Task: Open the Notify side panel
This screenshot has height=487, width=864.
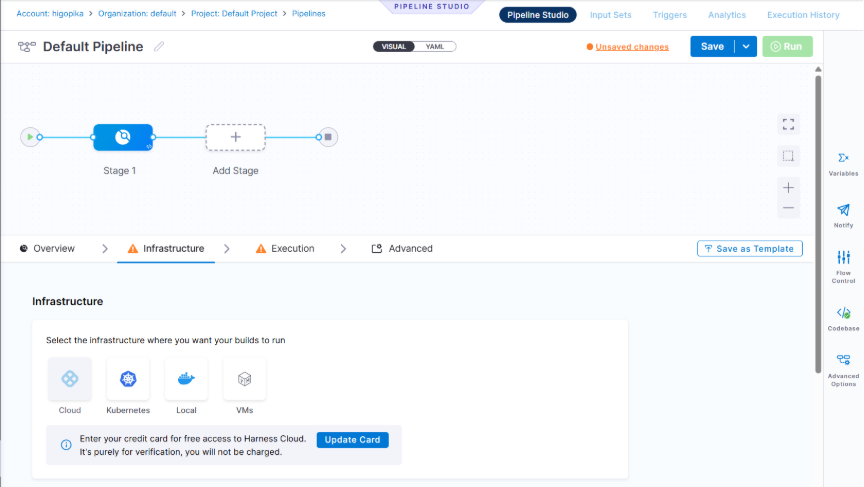Action: click(843, 215)
